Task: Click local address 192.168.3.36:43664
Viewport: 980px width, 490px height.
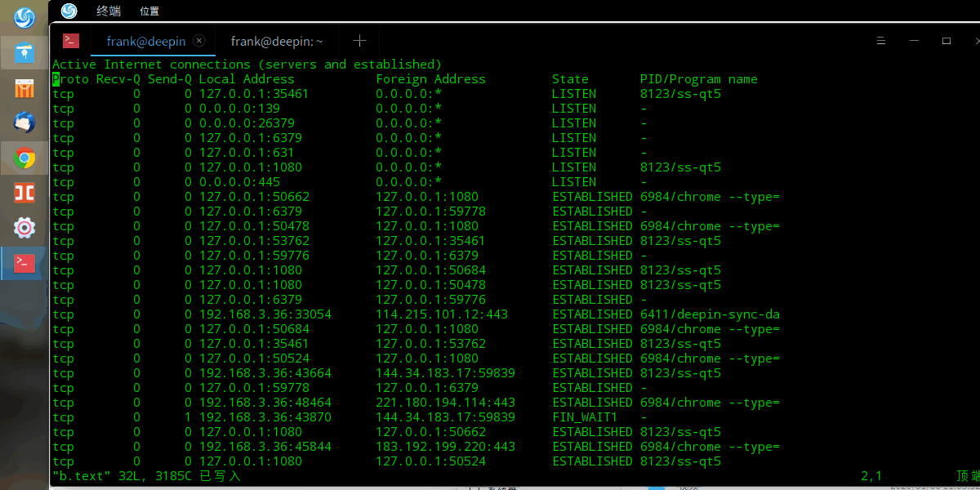Action: click(265, 373)
